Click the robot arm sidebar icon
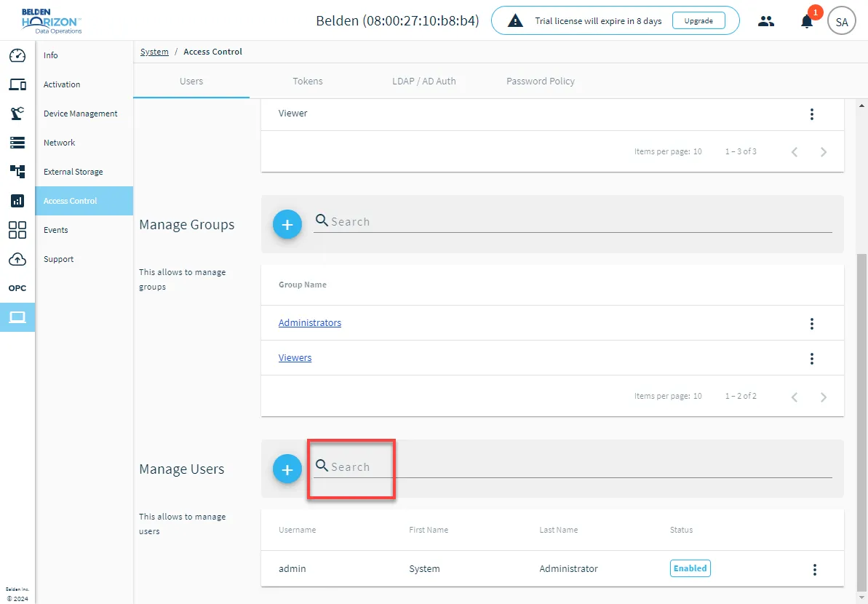This screenshot has height=604, width=868. tap(17, 114)
